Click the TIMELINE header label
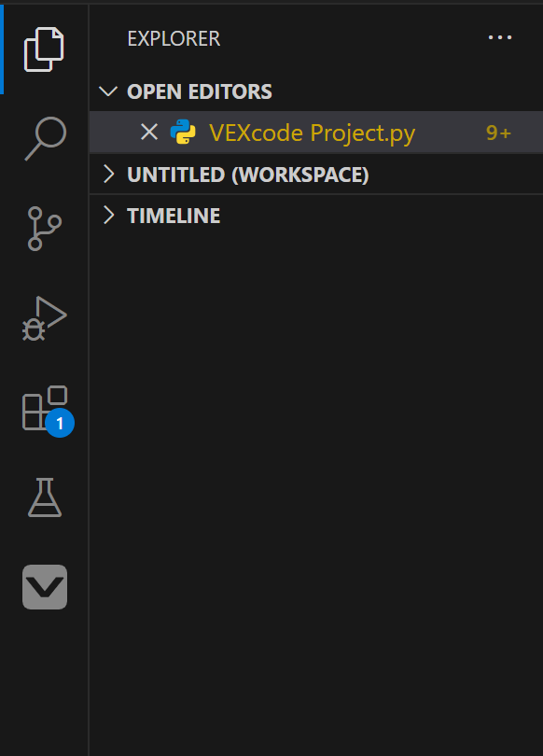 click(x=172, y=215)
